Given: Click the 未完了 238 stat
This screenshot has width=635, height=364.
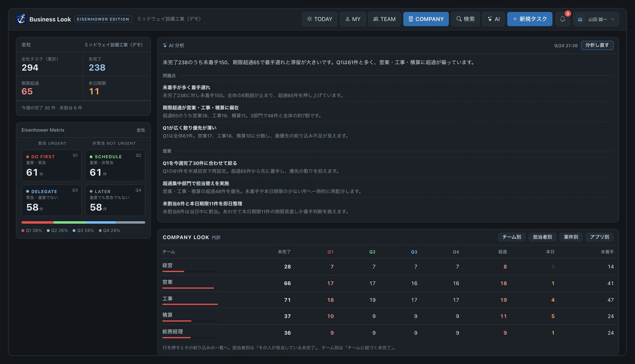Looking at the screenshot, I should [117, 64].
